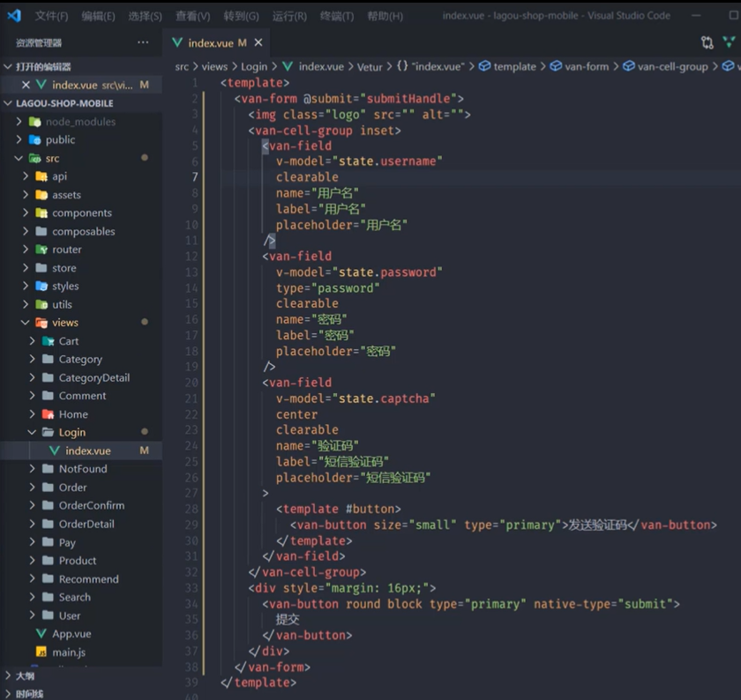Collapse the views folder
Image resolution: width=741 pixels, height=700 pixels.
(x=25, y=323)
